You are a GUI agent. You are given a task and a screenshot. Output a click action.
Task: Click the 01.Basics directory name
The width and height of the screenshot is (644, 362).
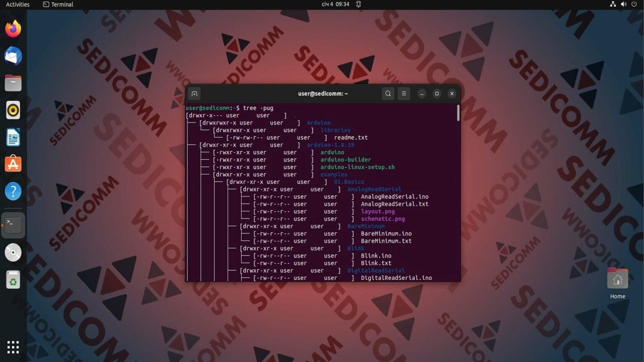[349, 182]
